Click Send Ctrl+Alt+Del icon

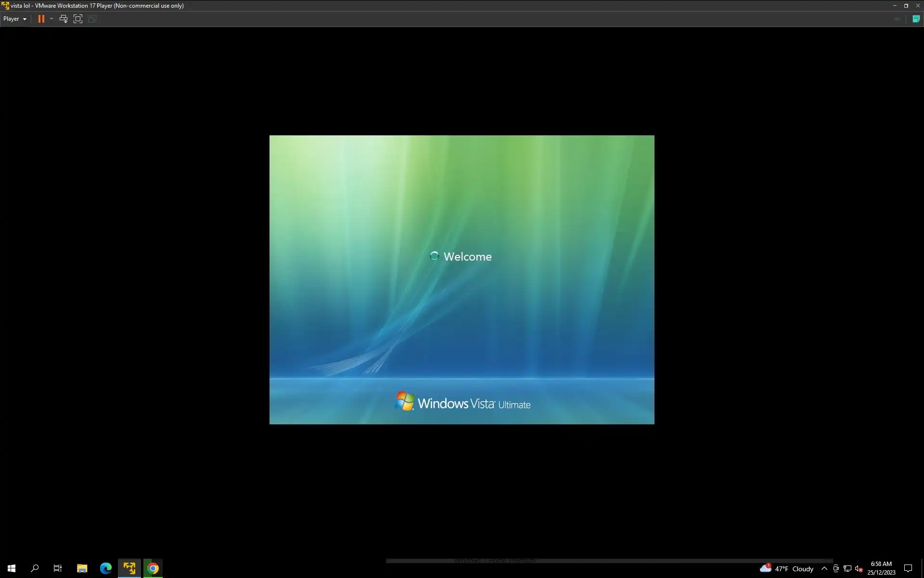coord(63,19)
